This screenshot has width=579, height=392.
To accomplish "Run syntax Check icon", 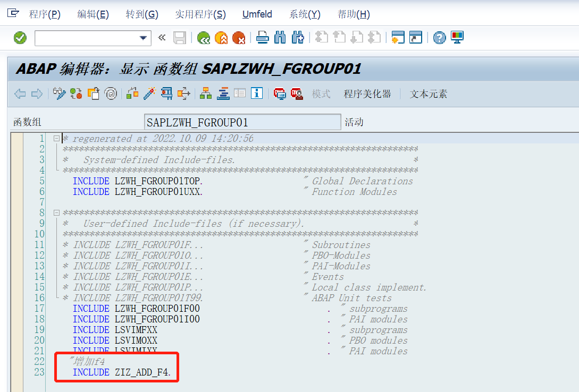I will coord(132,93).
